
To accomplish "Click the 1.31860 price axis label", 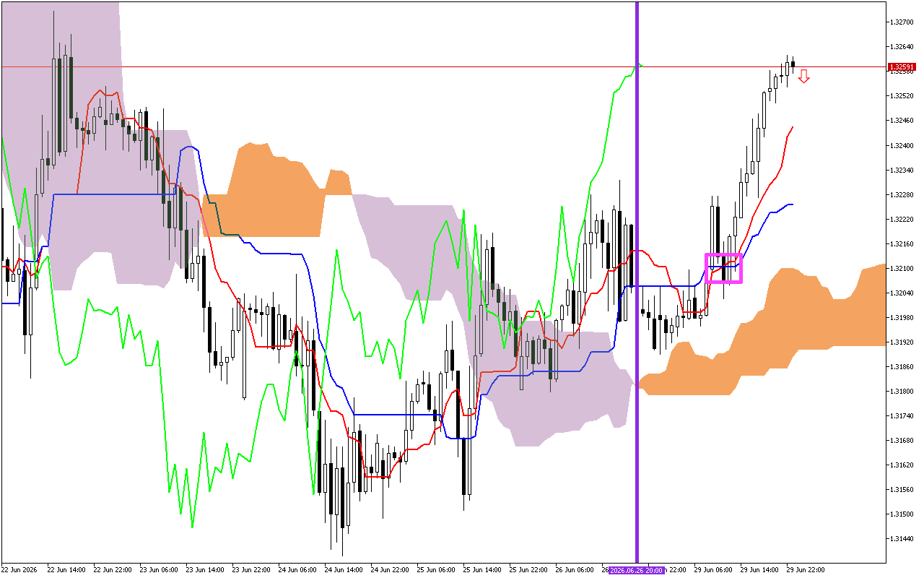I will (901, 367).
